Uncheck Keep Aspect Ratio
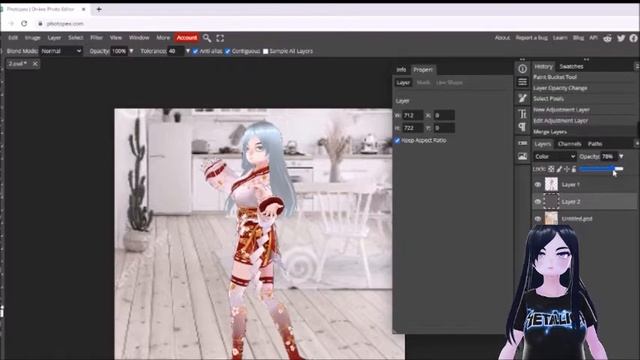 point(397,140)
